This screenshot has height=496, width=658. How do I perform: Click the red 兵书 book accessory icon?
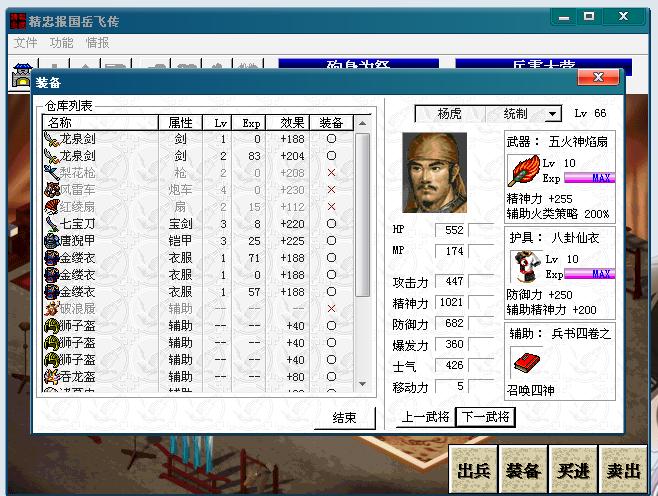click(526, 363)
